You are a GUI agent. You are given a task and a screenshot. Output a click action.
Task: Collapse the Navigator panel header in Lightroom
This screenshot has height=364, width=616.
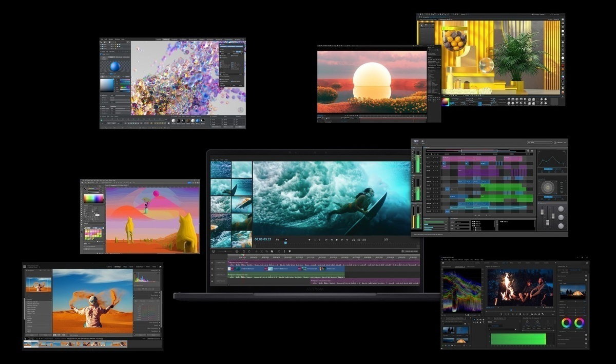coord(38,271)
